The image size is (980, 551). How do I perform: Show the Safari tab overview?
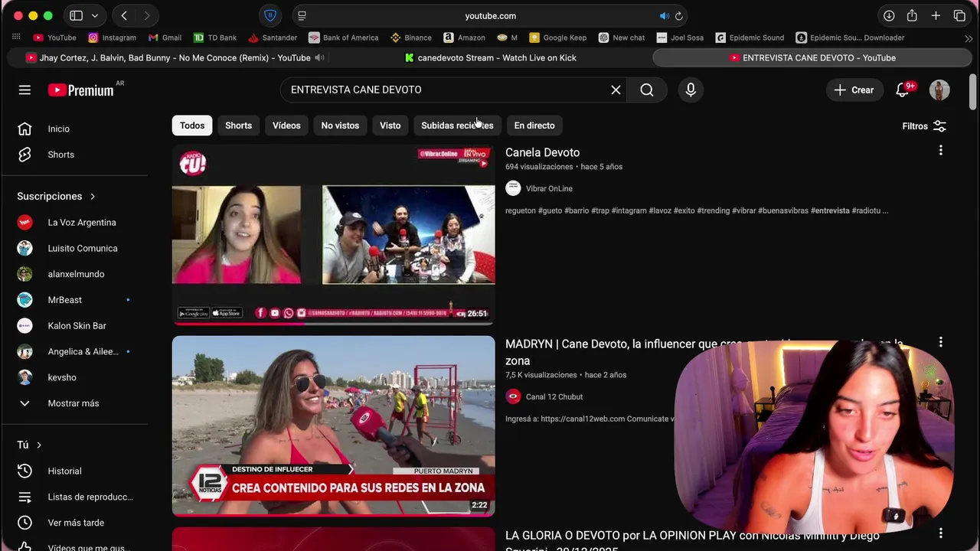pos(959,15)
